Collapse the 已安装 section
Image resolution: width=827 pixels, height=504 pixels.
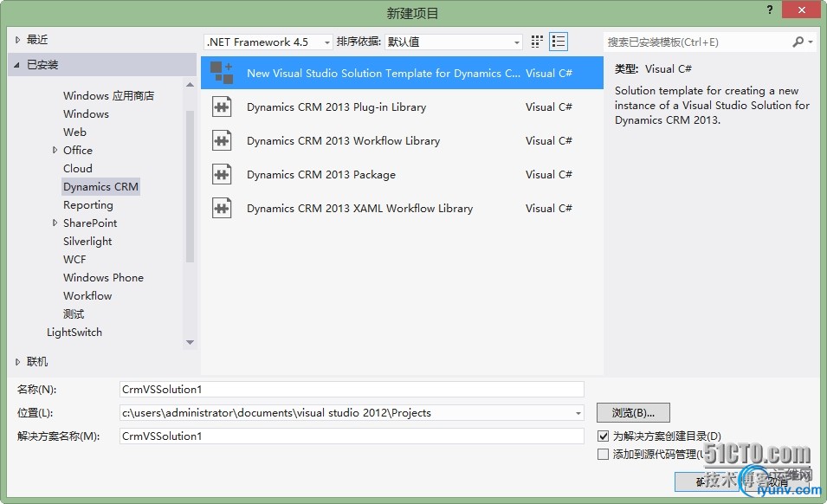click(x=16, y=65)
